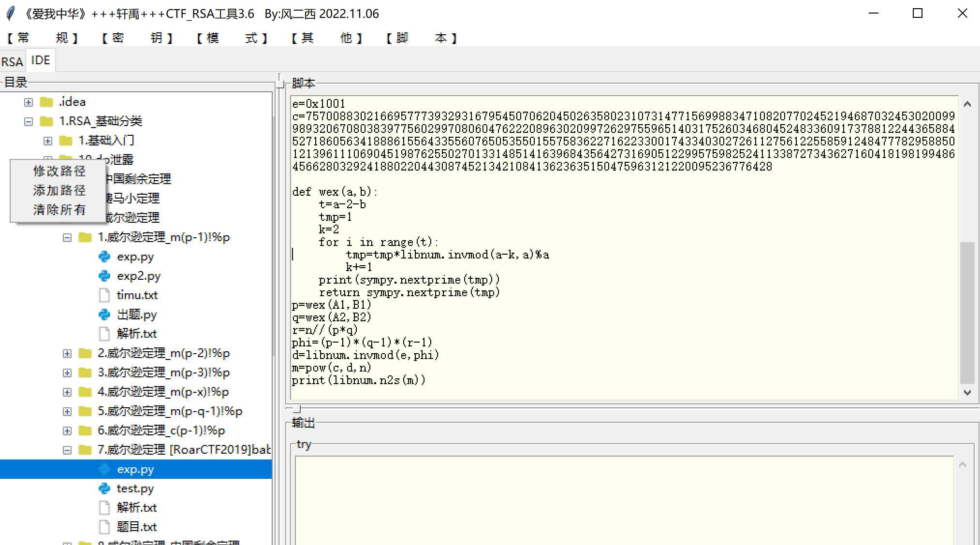Image resolution: width=980 pixels, height=545 pixels.
Task: Collapse the 7.威尔逊定理 RoarCTF2019 folder
Action: [67, 450]
